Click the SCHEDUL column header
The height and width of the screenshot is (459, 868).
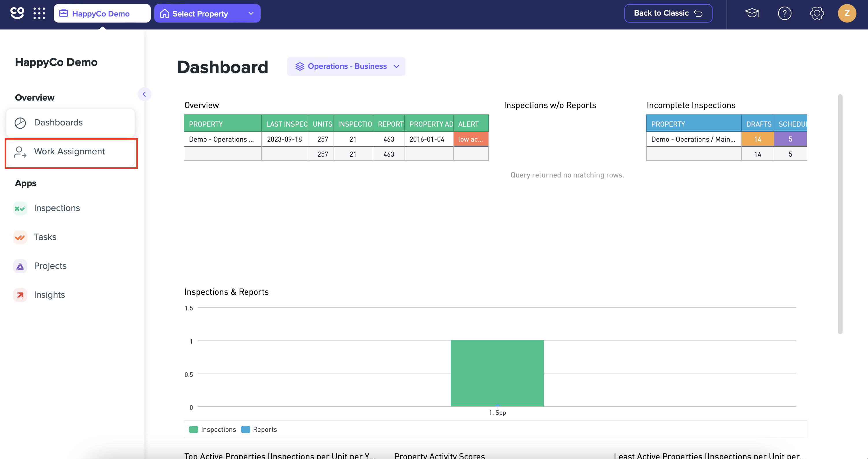click(791, 124)
